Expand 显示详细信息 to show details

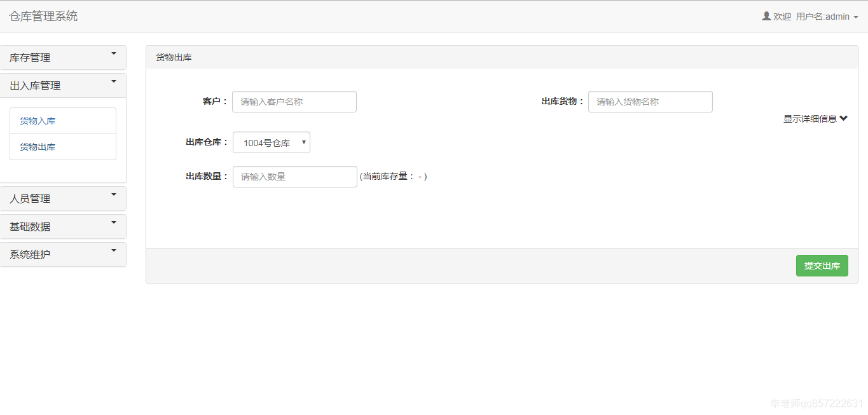[816, 118]
